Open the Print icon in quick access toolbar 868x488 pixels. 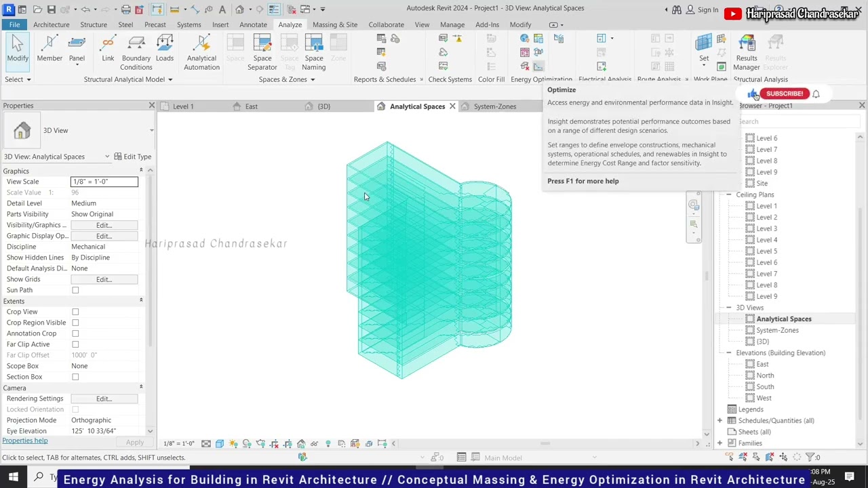click(x=126, y=9)
